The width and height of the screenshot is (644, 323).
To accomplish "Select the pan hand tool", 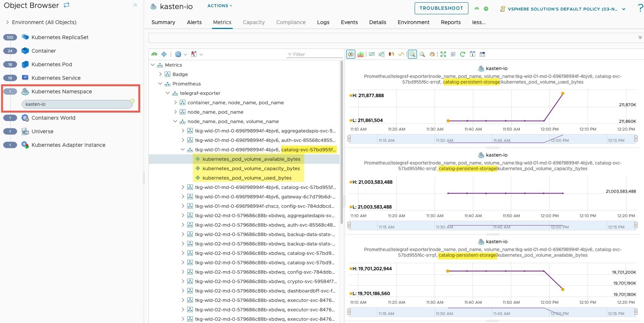I will coord(432,54).
